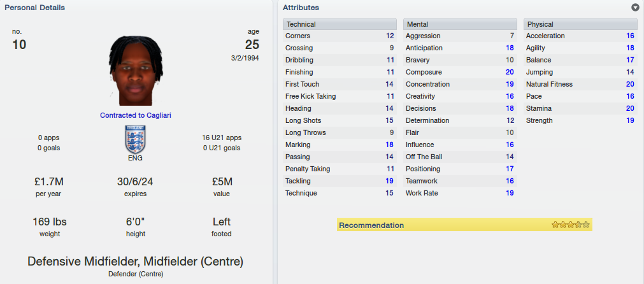The width and height of the screenshot is (644, 284).
Task: Click the player's face portrait
Action: [x=136, y=71]
